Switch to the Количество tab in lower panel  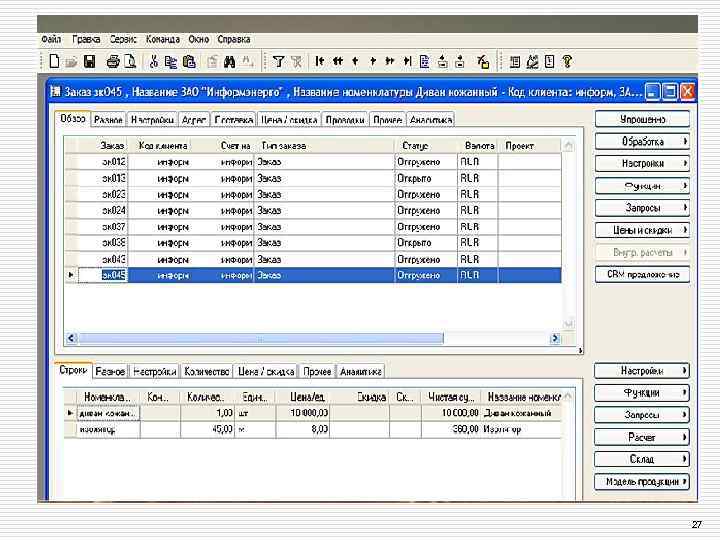[x=207, y=371]
